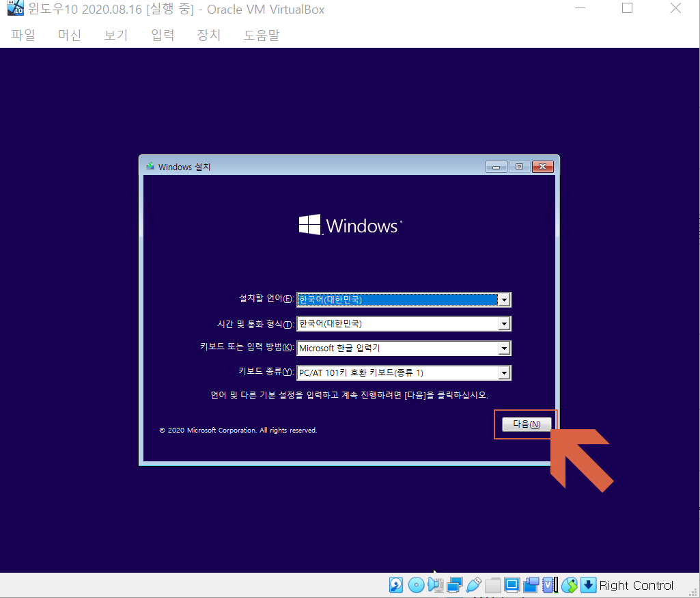Screen dimensions: 700x598
Task: Click the keyboard capture arrow icon
Action: 589,584
